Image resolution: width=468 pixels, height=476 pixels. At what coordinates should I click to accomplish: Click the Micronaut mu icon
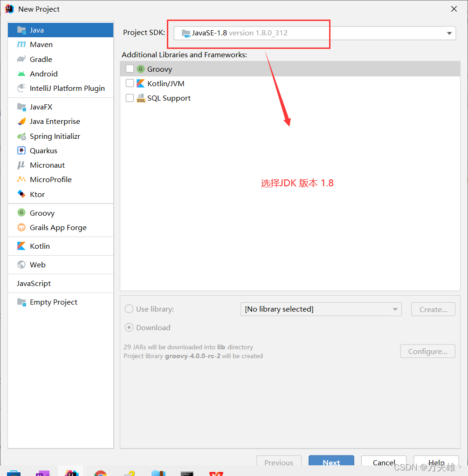click(21, 165)
